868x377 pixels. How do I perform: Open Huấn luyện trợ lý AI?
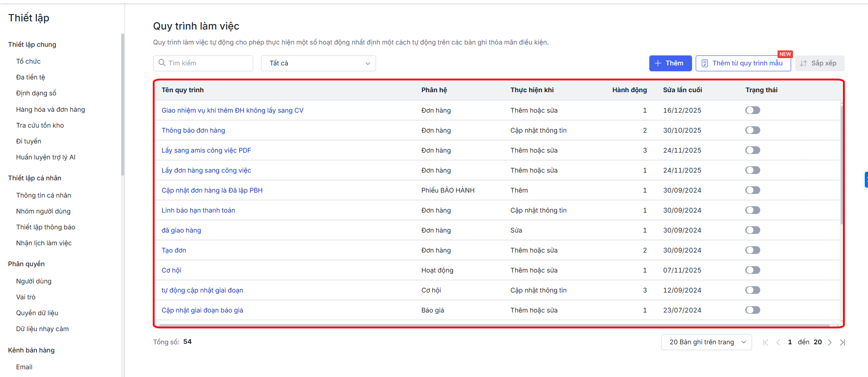46,157
